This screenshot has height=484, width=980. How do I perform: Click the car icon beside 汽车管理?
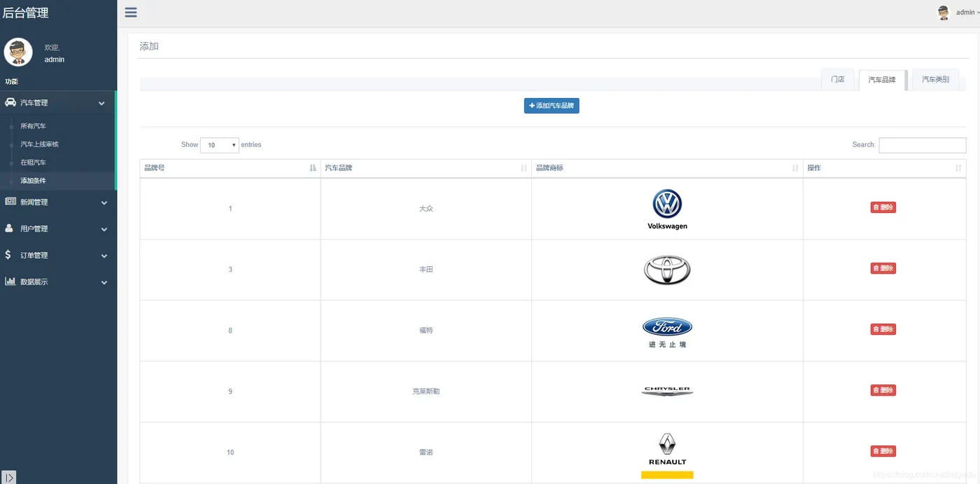[x=10, y=102]
